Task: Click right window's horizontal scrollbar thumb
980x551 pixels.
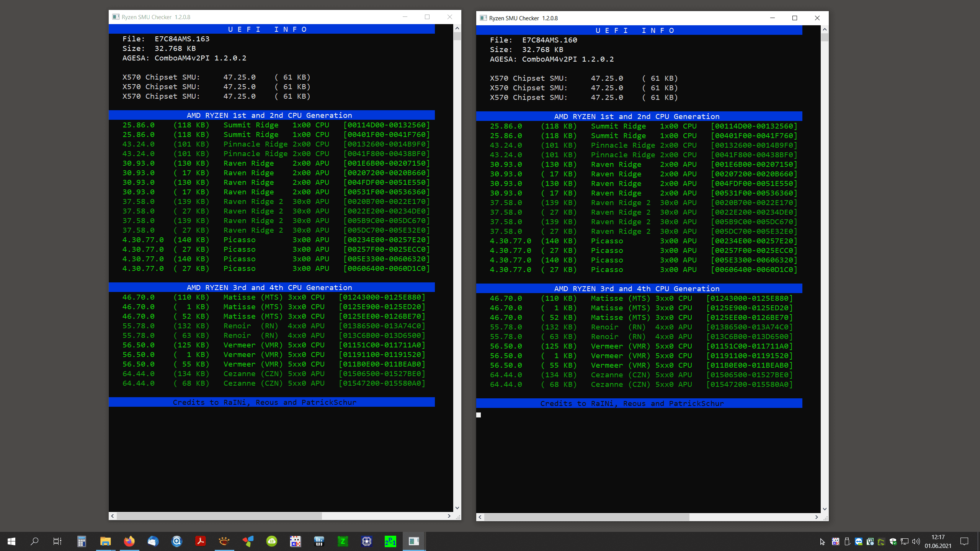Action: [587, 517]
